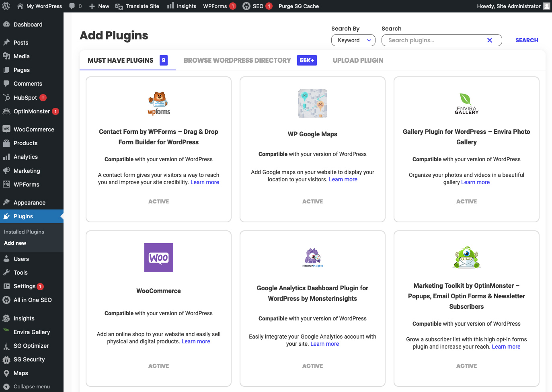Open Appearance brush in sidebar

tap(6, 202)
